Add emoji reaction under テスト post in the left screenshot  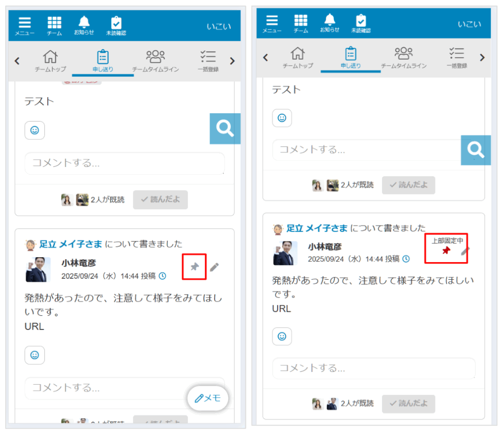[34, 130]
